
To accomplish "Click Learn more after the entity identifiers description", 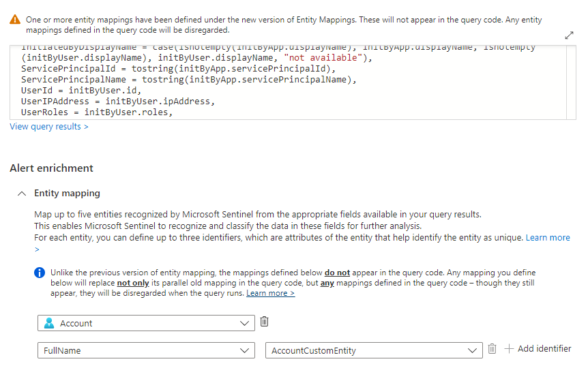I will pos(548,238).
